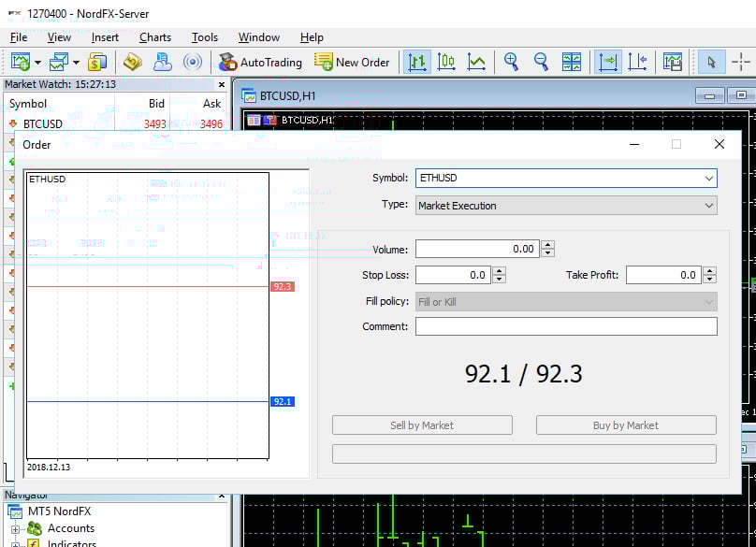This screenshot has width=756, height=547.
Task: Enable AutoTrading in the toolbar
Action: tap(260, 62)
